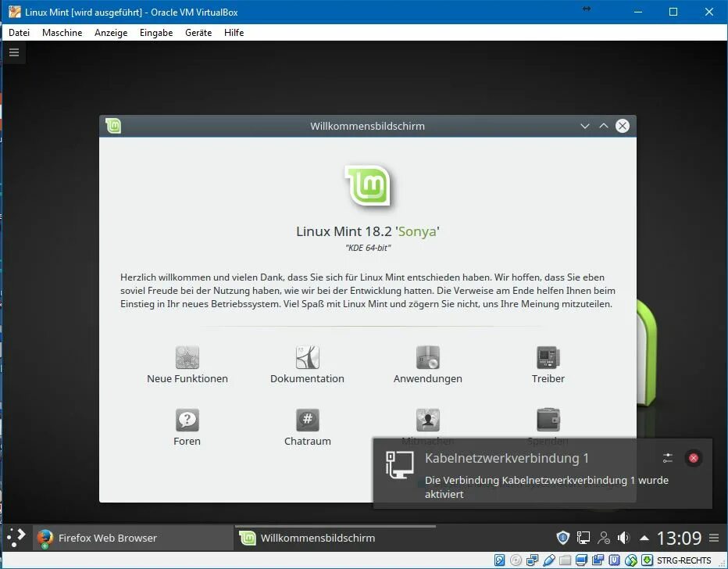The image size is (728, 569).
Task: Open the Geräte menu
Action: tap(198, 33)
